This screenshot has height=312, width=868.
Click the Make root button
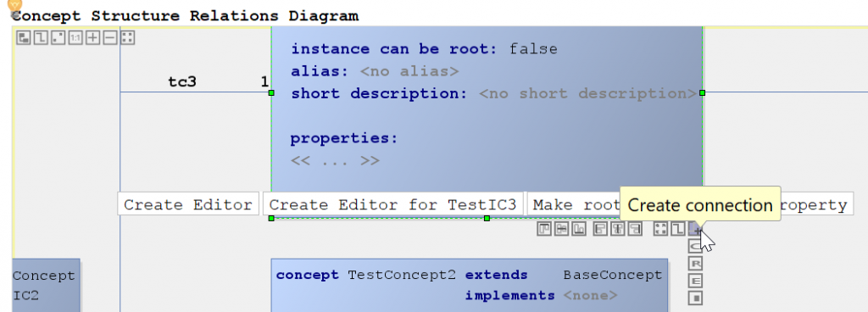pos(574,204)
